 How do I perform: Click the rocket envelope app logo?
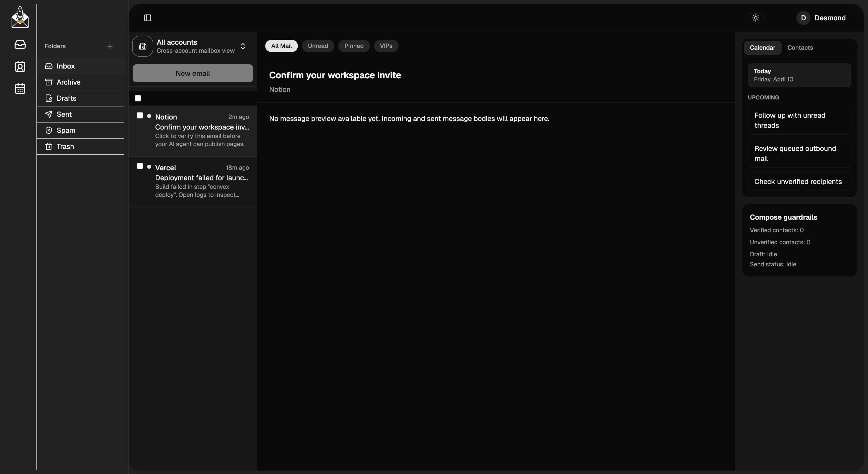click(x=20, y=17)
